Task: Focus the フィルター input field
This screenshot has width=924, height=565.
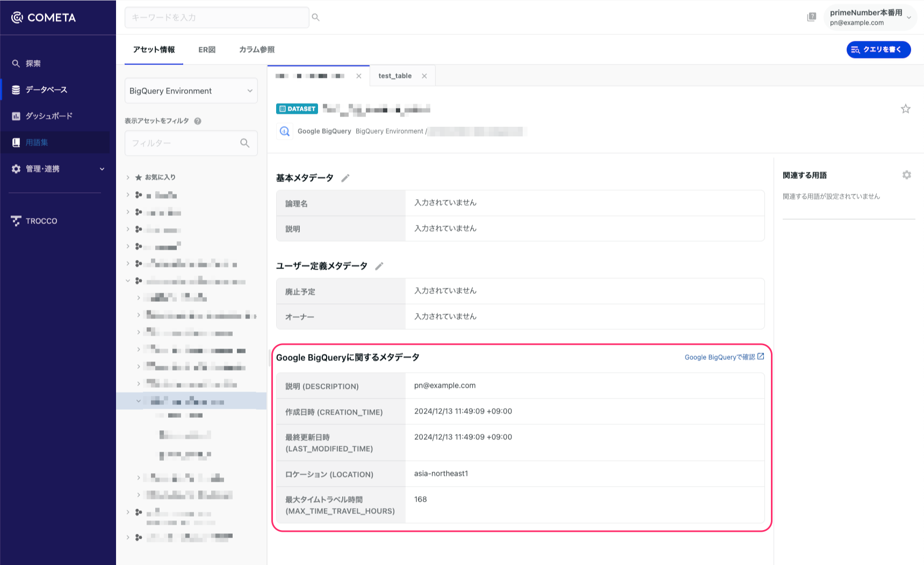Action: 191,143
